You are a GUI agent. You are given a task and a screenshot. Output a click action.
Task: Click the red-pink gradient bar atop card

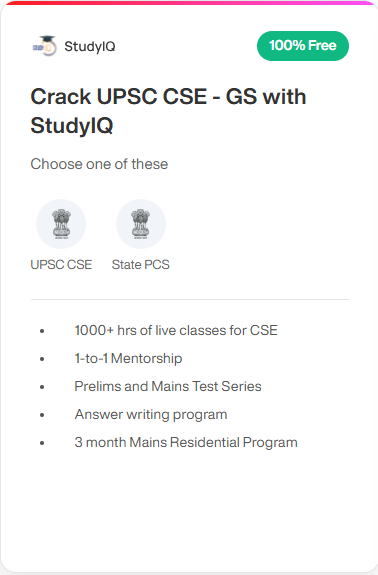[x=191, y=3]
